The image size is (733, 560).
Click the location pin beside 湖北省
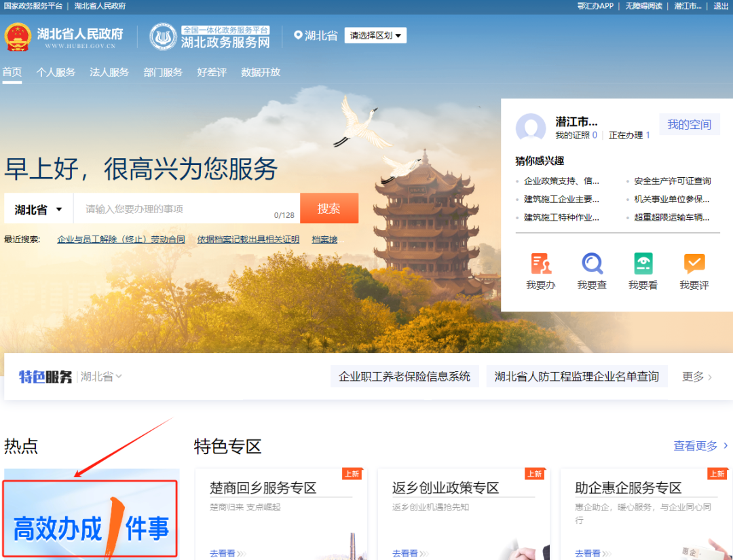(x=298, y=35)
